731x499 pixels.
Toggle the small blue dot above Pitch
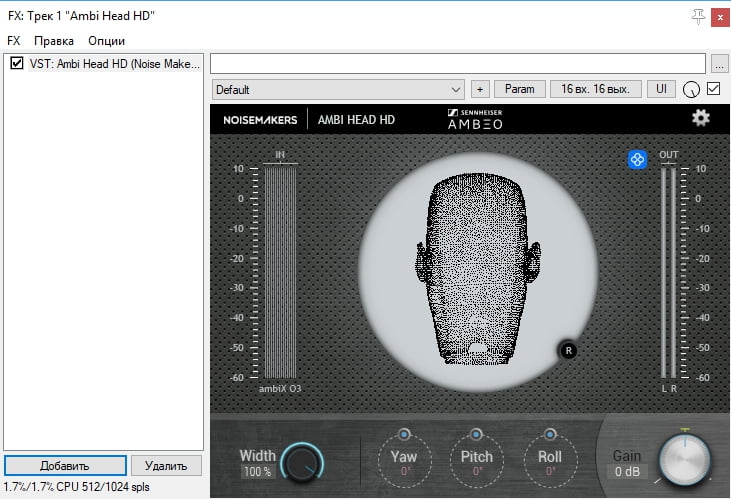pos(476,434)
